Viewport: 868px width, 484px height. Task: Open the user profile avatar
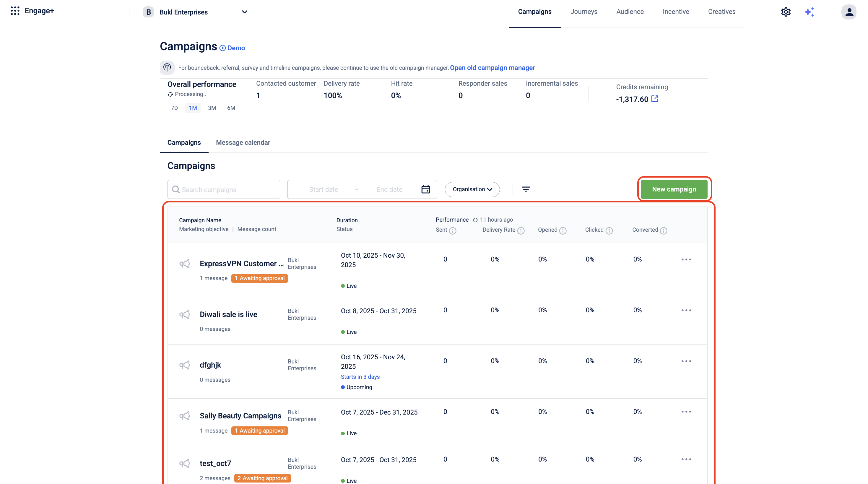click(x=849, y=12)
